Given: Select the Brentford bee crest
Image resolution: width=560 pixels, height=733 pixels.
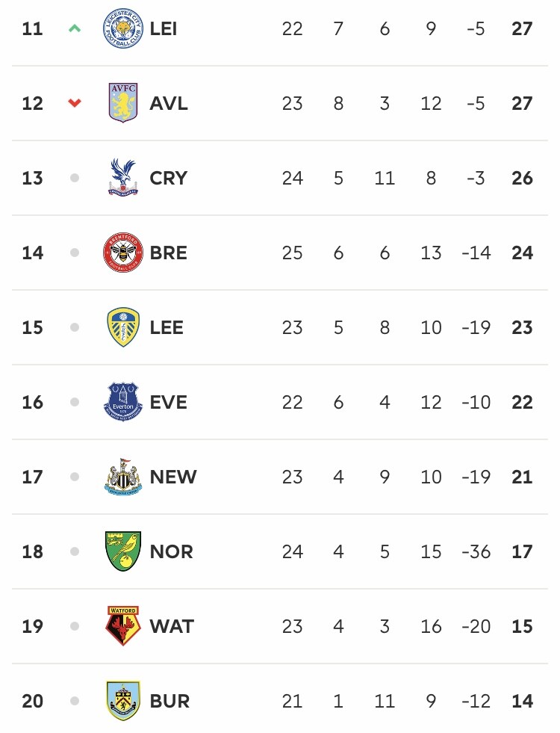Looking at the screenshot, I should click(123, 253).
